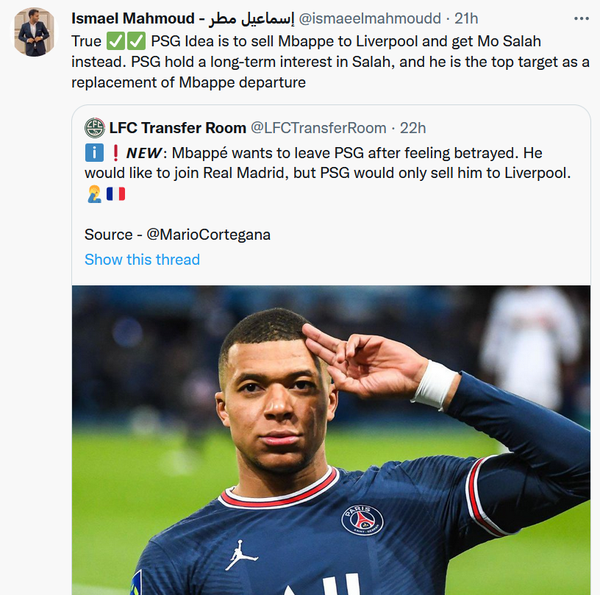
Task: Click the LFC Transfer Room avatar icon
Action: pos(95,127)
